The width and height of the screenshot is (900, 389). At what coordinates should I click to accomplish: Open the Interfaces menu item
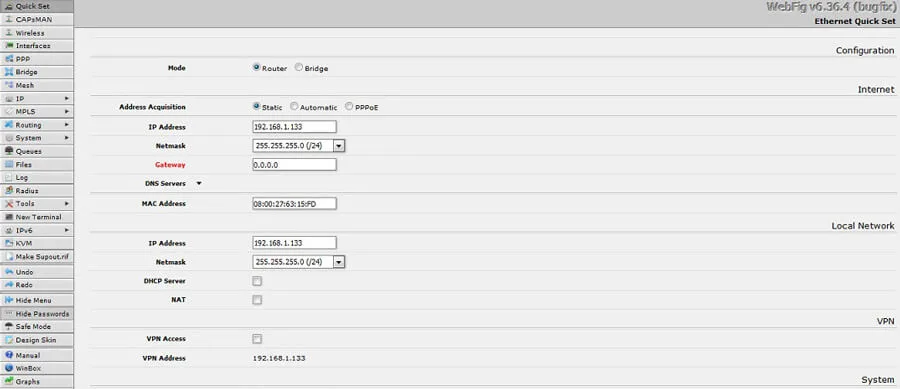pyautogui.click(x=37, y=45)
